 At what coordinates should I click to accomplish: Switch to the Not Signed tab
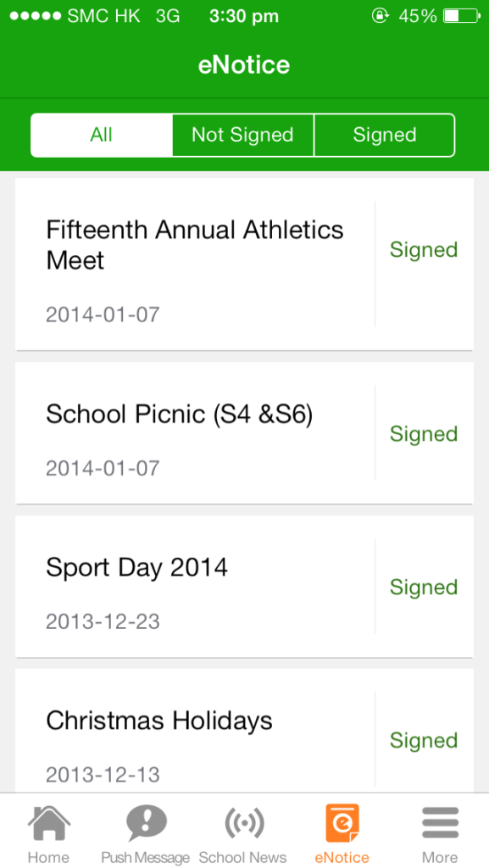242,134
